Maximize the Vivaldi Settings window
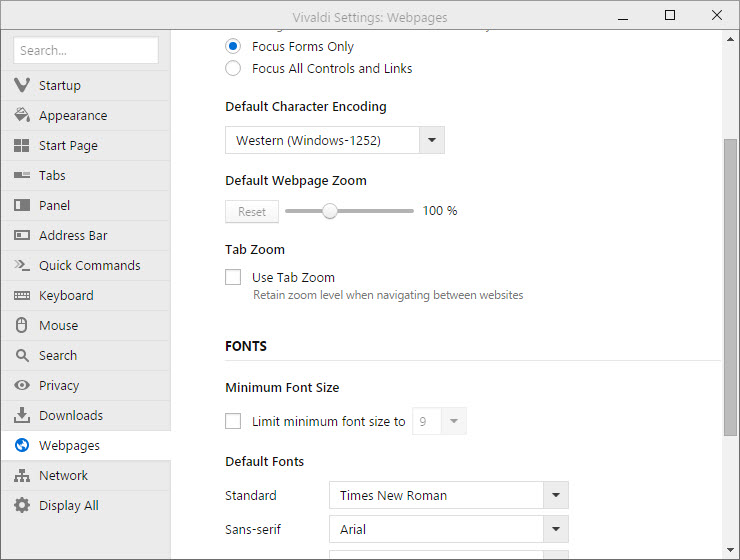The height and width of the screenshot is (560, 740). click(x=670, y=16)
